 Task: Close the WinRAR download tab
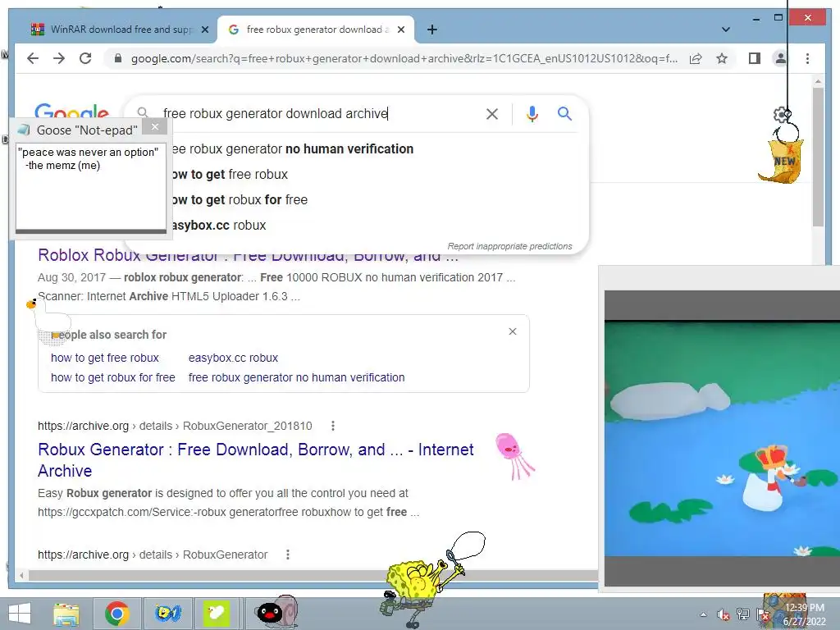click(x=204, y=30)
